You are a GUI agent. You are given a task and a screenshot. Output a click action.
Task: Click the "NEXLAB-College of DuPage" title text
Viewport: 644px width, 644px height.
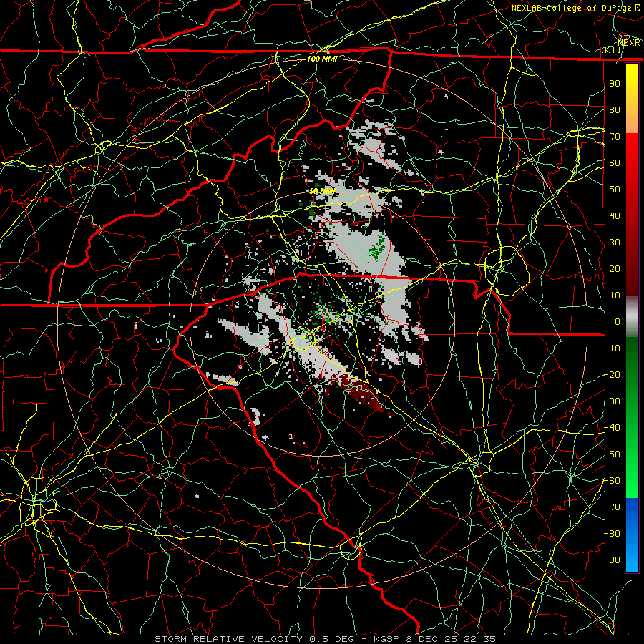click(572, 8)
